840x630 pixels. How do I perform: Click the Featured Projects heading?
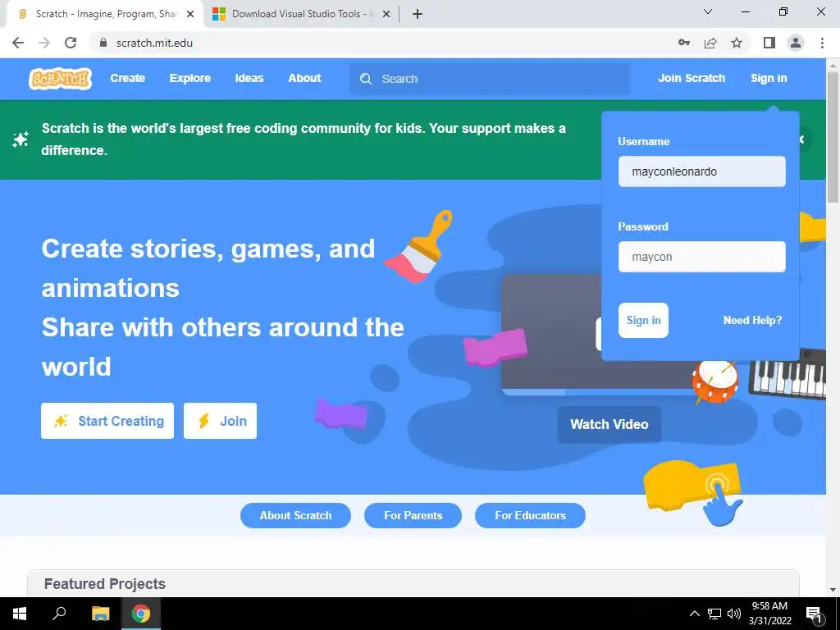coord(105,584)
